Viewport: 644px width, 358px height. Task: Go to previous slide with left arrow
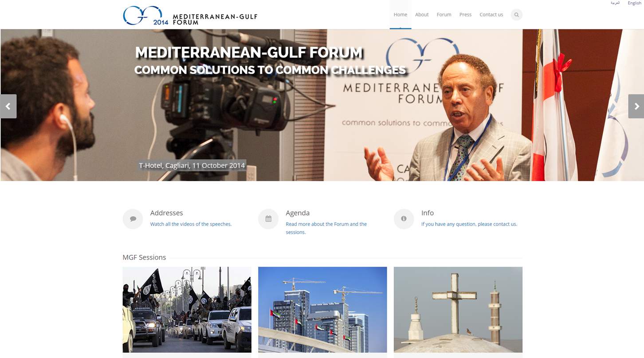8,106
